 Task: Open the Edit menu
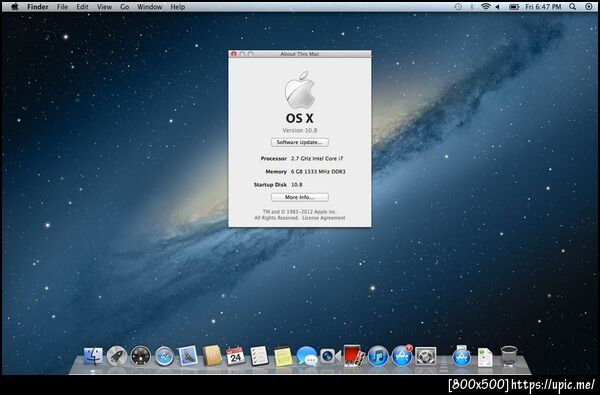coord(82,7)
